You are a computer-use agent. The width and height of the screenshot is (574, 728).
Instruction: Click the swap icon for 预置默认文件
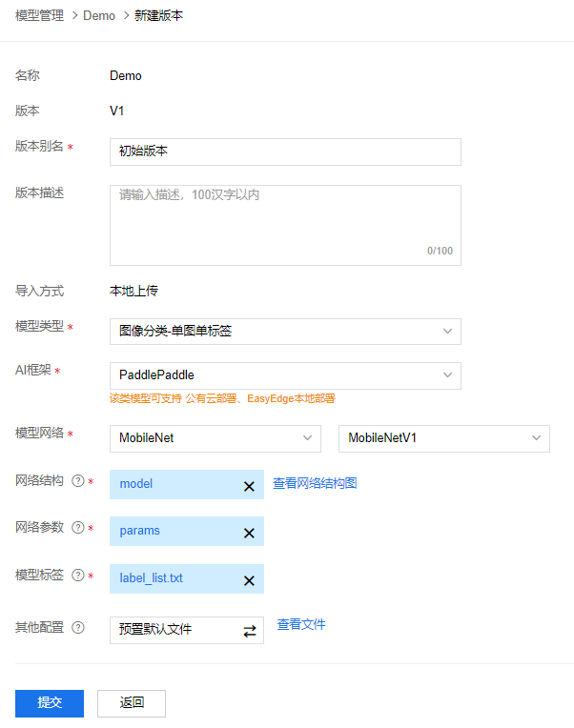pos(250,631)
